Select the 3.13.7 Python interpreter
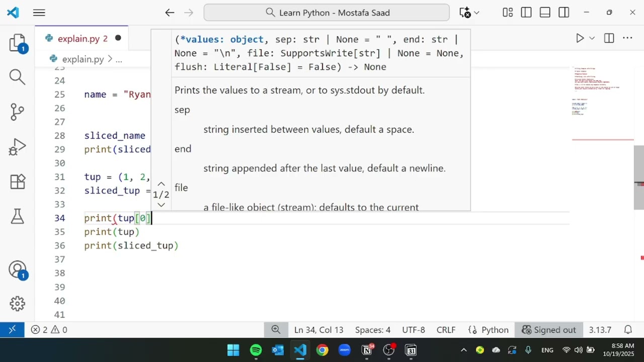644x362 pixels. coord(600,330)
